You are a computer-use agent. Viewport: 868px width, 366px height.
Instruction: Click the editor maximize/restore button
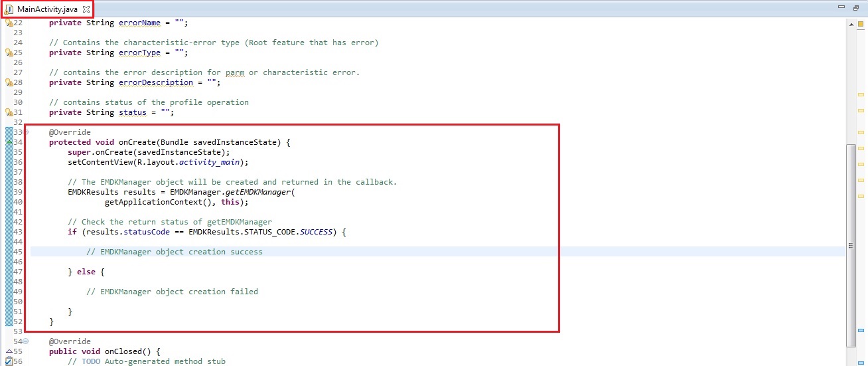[855, 7]
